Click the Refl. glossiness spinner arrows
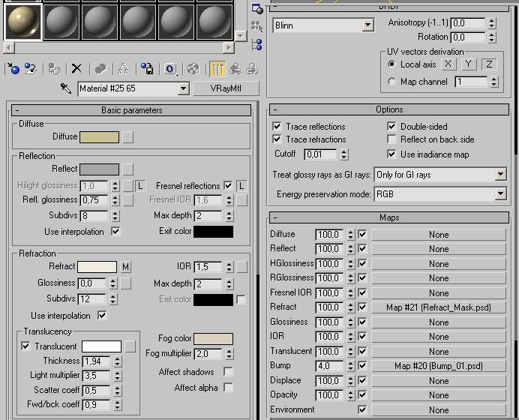The image size is (519, 420). 115,200
